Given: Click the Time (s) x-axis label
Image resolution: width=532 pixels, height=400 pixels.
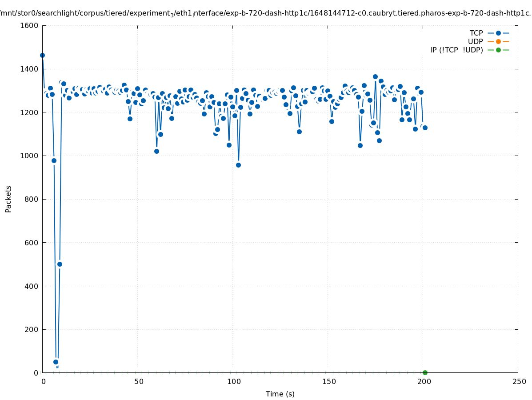Looking at the screenshot, I should pos(280,394).
